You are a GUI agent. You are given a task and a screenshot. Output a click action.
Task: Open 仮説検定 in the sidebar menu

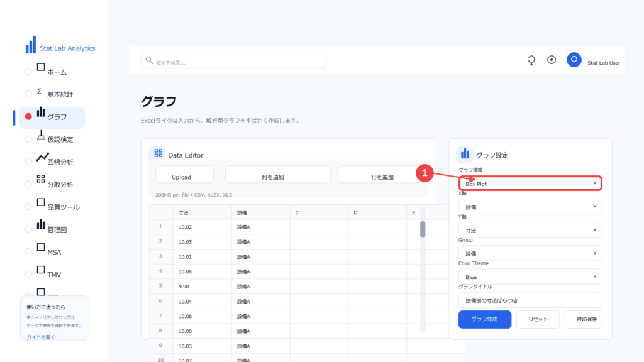pos(60,140)
